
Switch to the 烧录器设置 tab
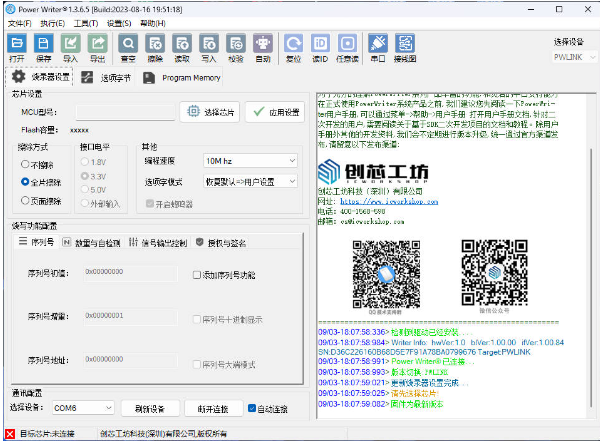point(39,77)
